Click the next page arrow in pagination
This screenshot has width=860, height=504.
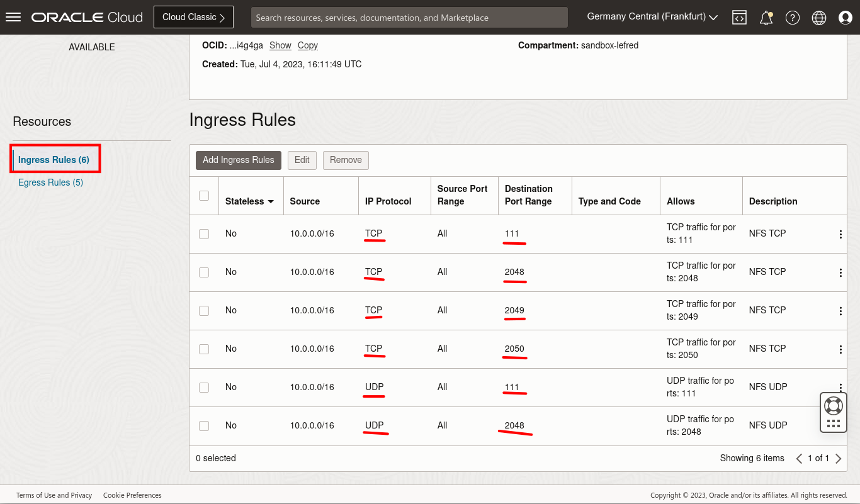[839, 458]
